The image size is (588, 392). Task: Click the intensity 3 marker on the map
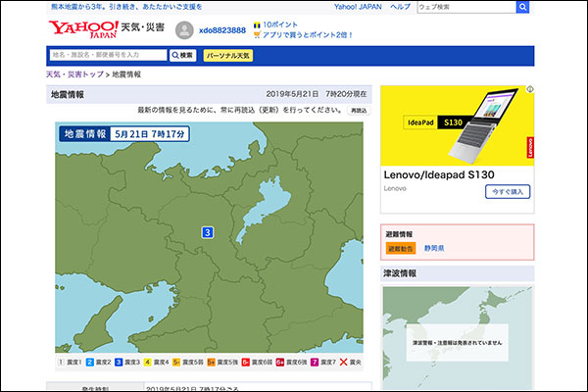[x=207, y=232]
